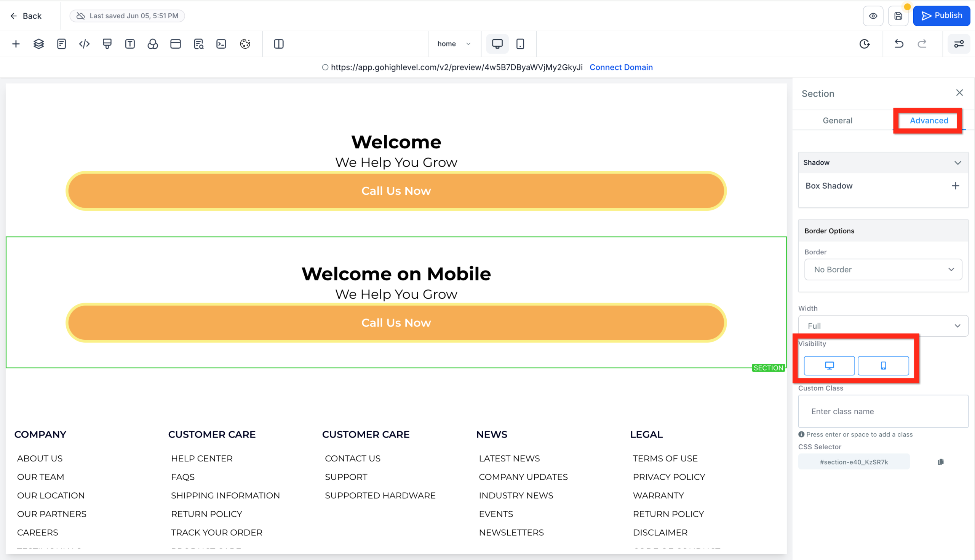
Task: Open version history clock icon
Action: pos(865,43)
